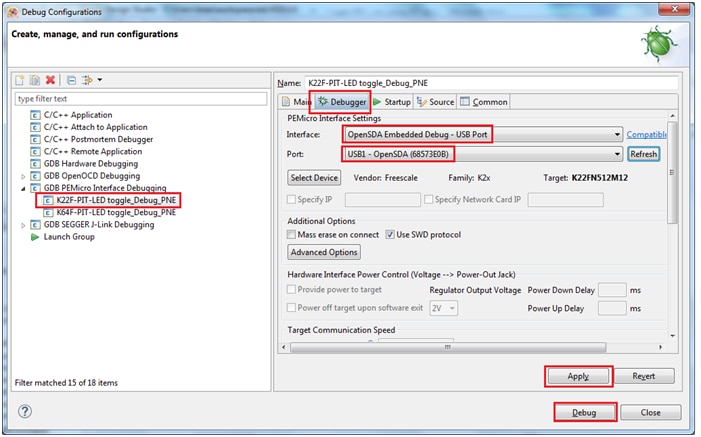Screen dimensions: 701x437
Task: Click icon next to GDB OpenOCD Debugging
Action: tap(35, 176)
